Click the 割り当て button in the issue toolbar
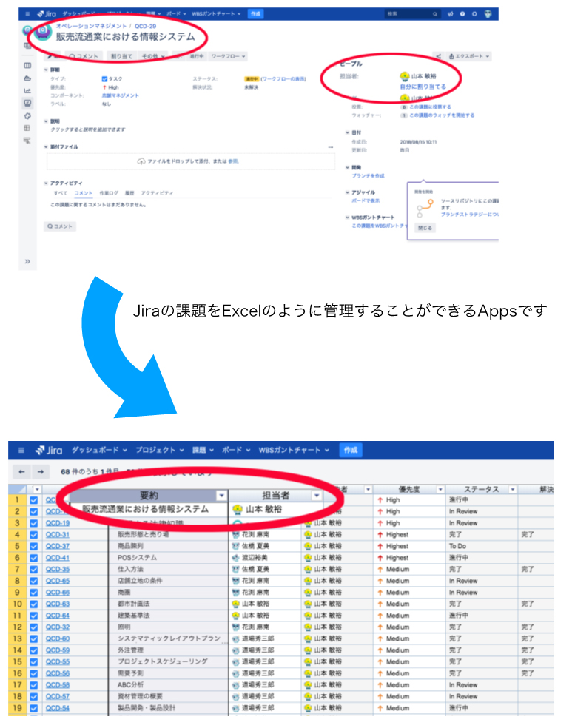This screenshot has width=572, height=728. [x=121, y=56]
